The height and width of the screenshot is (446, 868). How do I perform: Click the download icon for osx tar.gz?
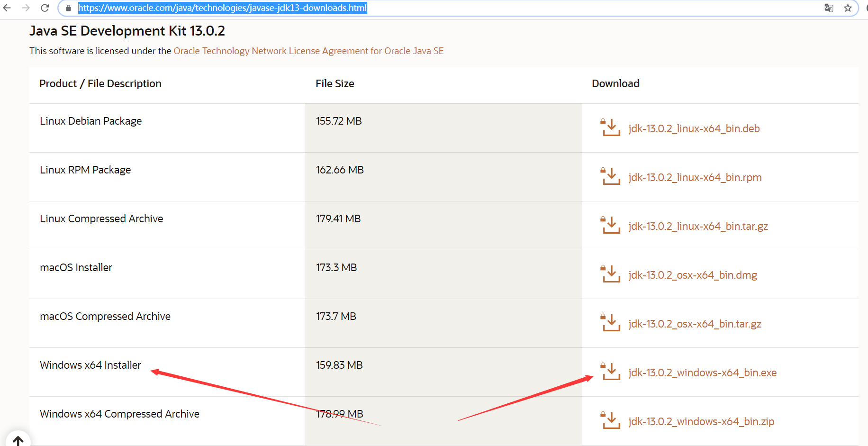tap(611, 323)
